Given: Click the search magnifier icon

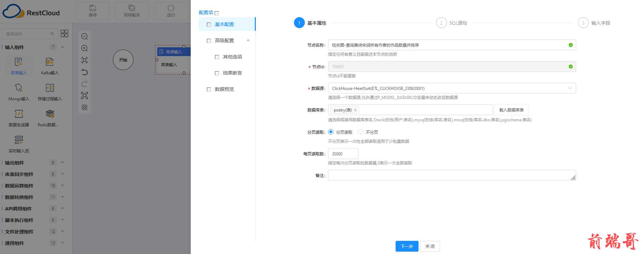Looking at the screenshot, I should point(52,34).
